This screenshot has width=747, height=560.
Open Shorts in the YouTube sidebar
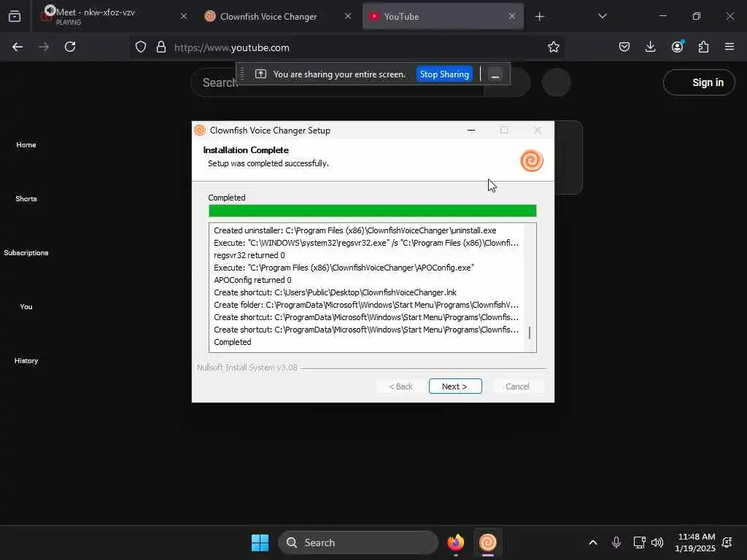(x=26, y=198)
